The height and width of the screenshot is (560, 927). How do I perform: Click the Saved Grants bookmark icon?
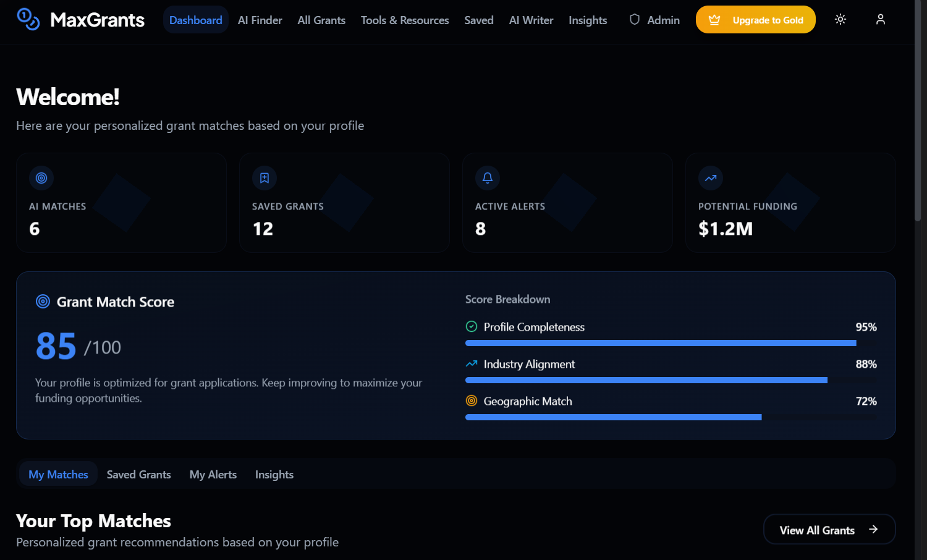click(x=265, y=178)
